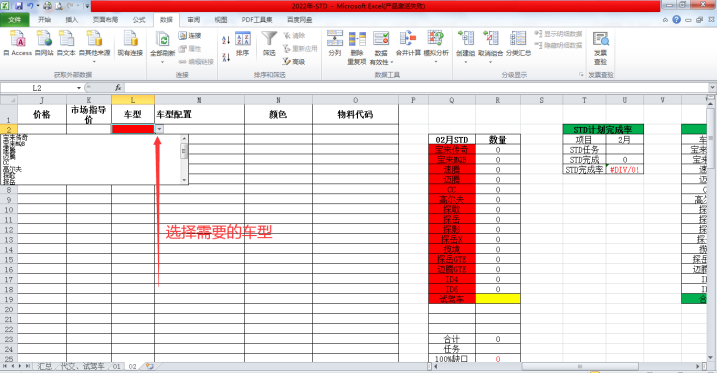Click the 颜色 header cell
The height and width of the screenshot is (374, 718).
(278, 114)
